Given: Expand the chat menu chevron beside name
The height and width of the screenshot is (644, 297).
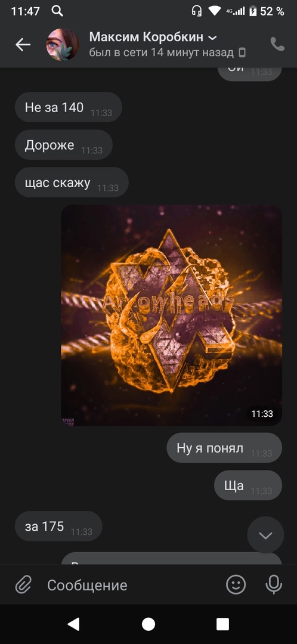Looking at the screenshot, I should point(212,38).
